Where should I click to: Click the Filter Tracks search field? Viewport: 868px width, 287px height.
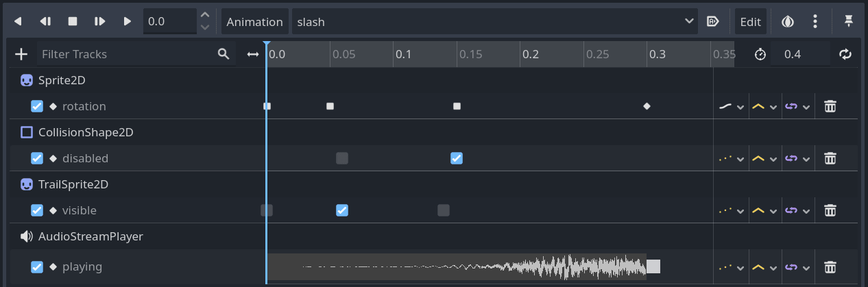[127, 54]
